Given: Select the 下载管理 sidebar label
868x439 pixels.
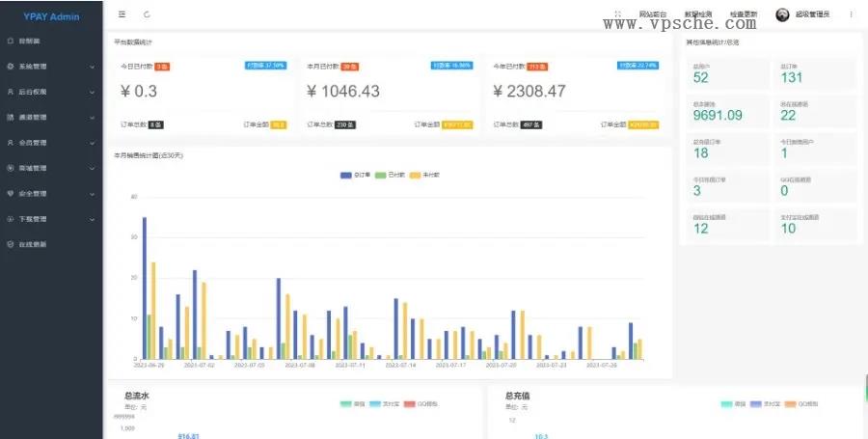Looking at the screenshot, I should 33,219.
